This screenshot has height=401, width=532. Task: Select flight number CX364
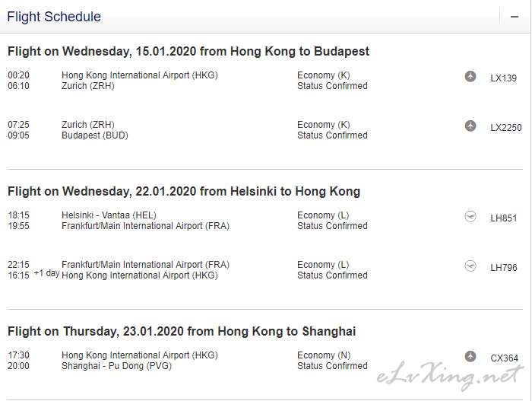click(x=504, y=358)
